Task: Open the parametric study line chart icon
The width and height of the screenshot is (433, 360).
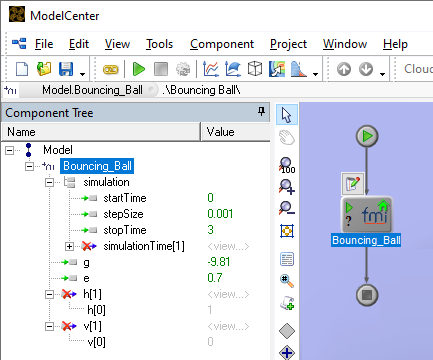Action: [x=211, y=69]
